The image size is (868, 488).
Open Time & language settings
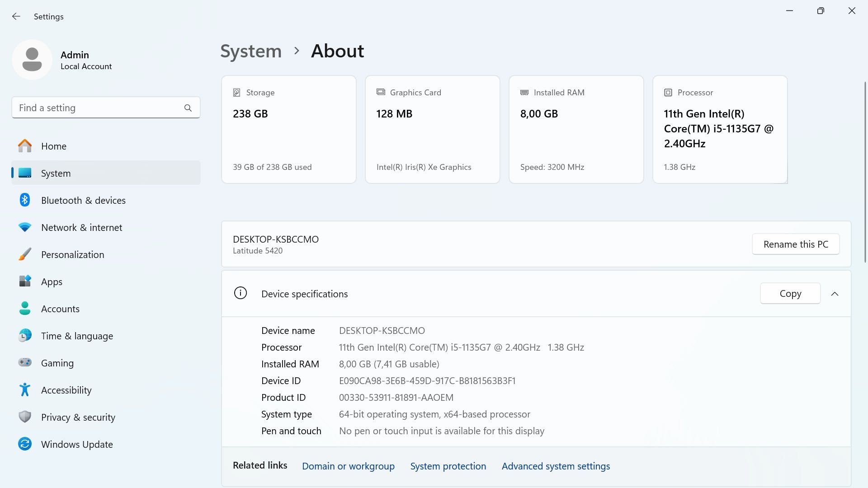pos(106,336)
